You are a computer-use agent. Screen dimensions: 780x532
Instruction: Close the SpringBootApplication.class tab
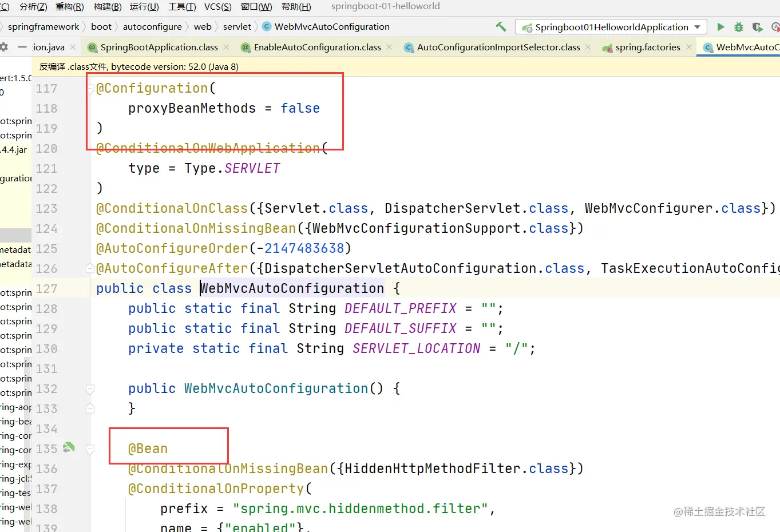(x=226, y=47)
